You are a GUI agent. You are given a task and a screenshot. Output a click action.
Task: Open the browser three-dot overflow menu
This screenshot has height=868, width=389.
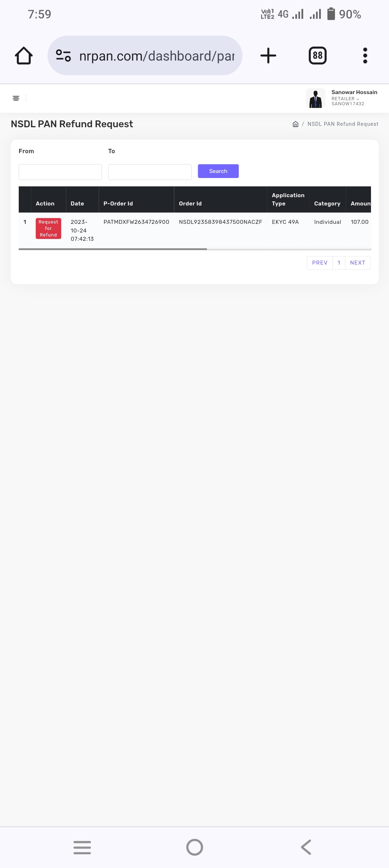click(365, 56)
